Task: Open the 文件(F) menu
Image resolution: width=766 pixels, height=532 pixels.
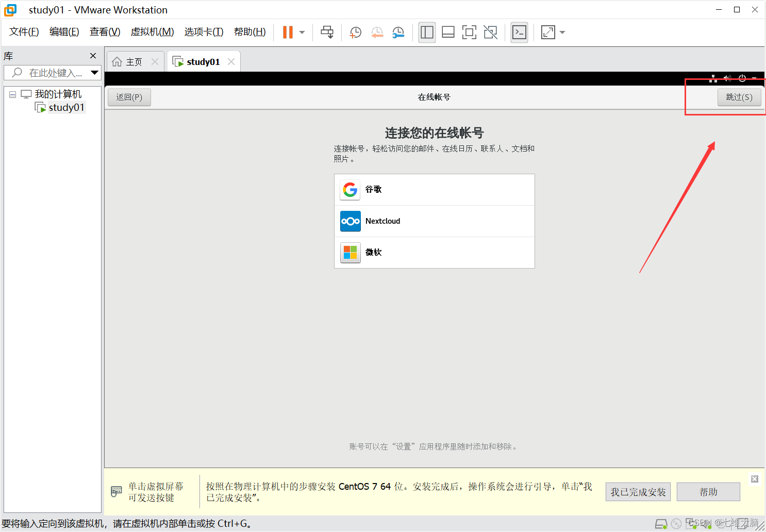Action: point(24,32)
